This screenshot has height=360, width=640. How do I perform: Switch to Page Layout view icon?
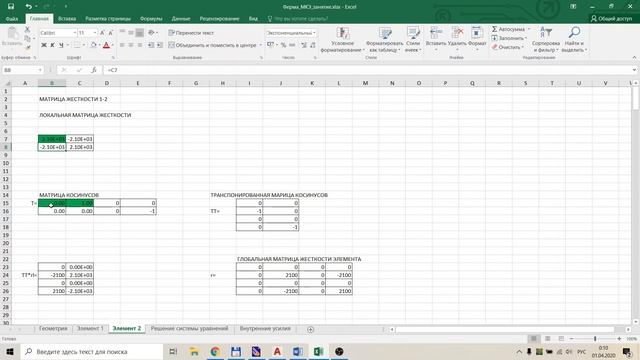(x=547, y=339)
